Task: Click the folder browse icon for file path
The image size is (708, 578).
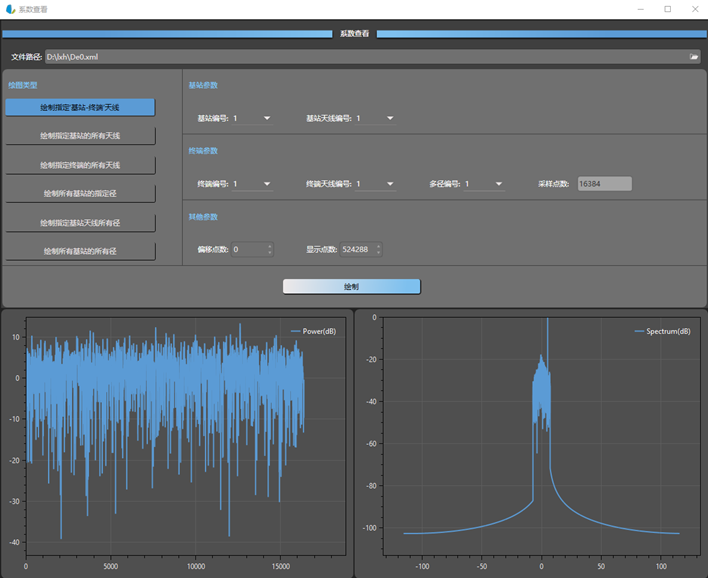Action: pyautogui.click(x=694, y=57)
